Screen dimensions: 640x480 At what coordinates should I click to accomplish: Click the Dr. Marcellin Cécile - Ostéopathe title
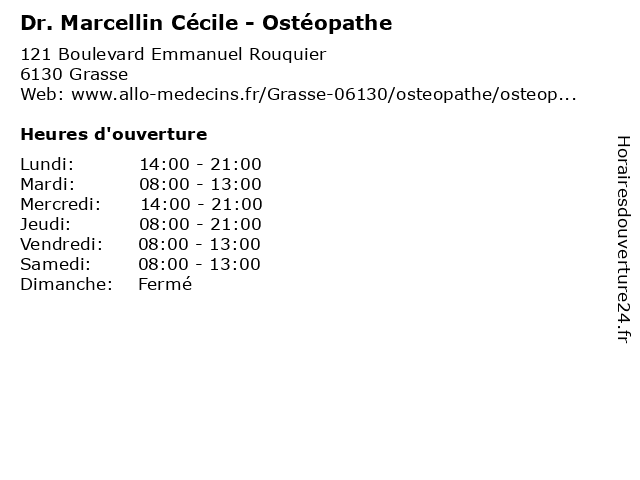point(206,23)
